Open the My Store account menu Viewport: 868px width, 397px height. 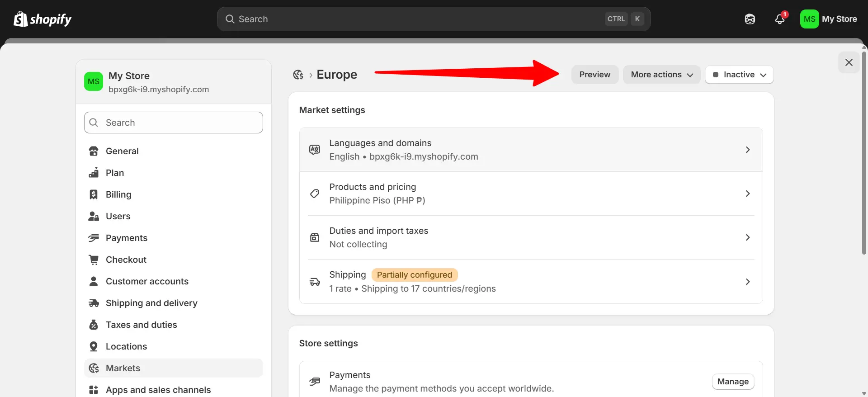[x=829, y=19]
